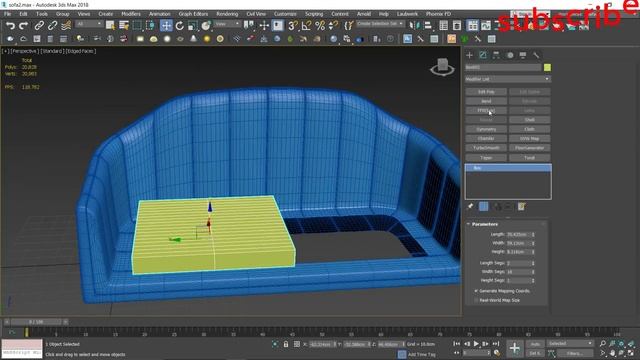The width and height of the screenshot is (640, 360).
Task: Enable the Real-World Map Size checkbox
Action: (x=476, y=300)
